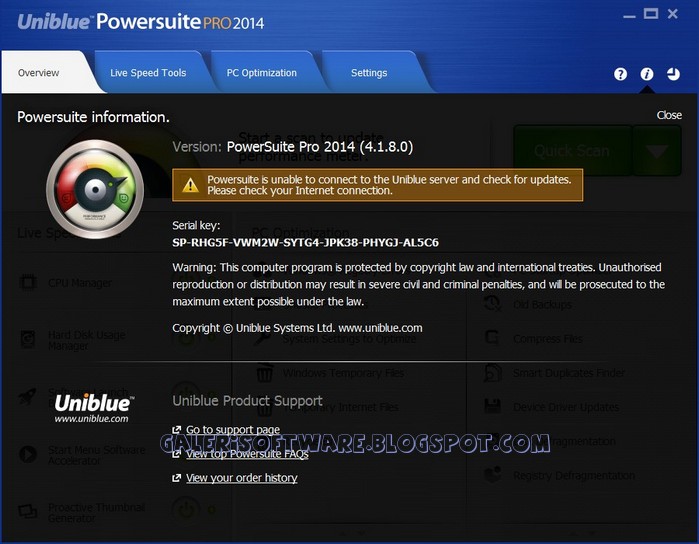Click the Windows Temporary Files trash icon
The width and height of the screenshot is (699, 544).
[265, 372]
